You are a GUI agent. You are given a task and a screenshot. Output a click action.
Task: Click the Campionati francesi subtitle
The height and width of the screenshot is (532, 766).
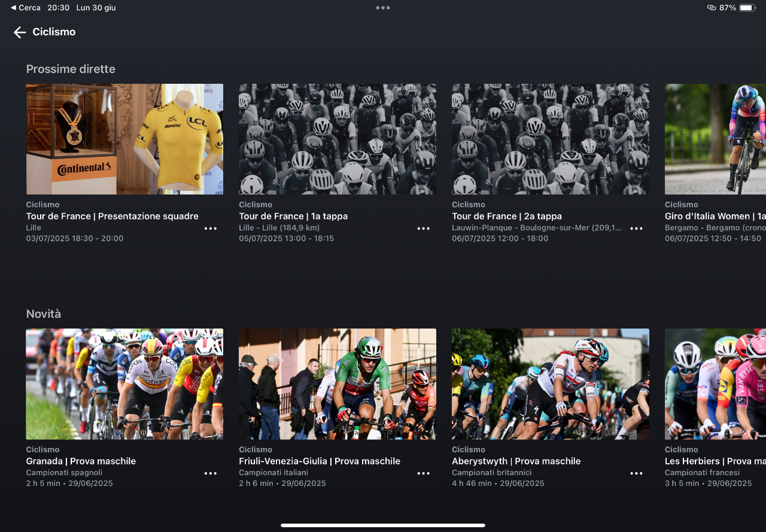pos(701,473)
